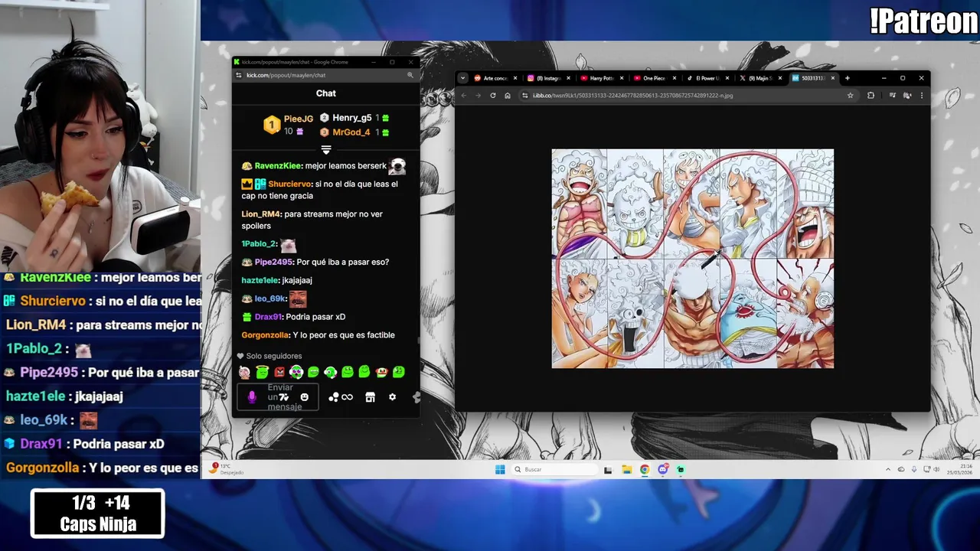The height and width of the screenshot is (551, 980).
Task: Expand the gift leaderboard arrow in chat
Action: pos(326,149)
